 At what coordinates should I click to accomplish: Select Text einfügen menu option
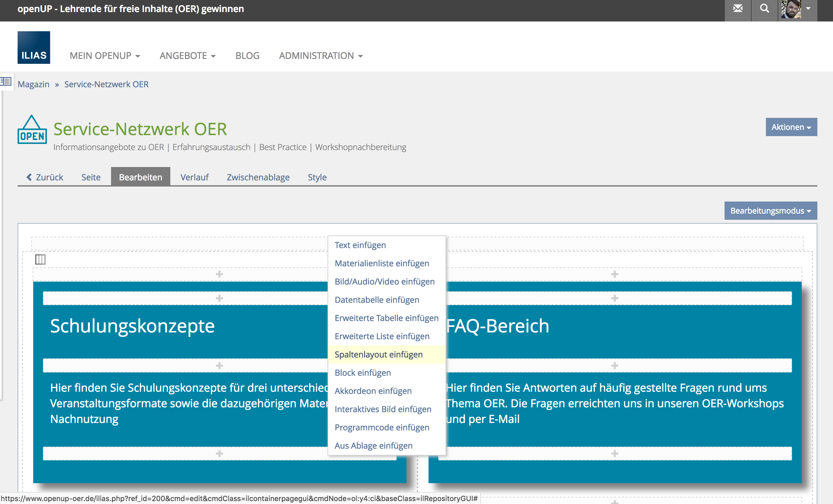(360, 245)
